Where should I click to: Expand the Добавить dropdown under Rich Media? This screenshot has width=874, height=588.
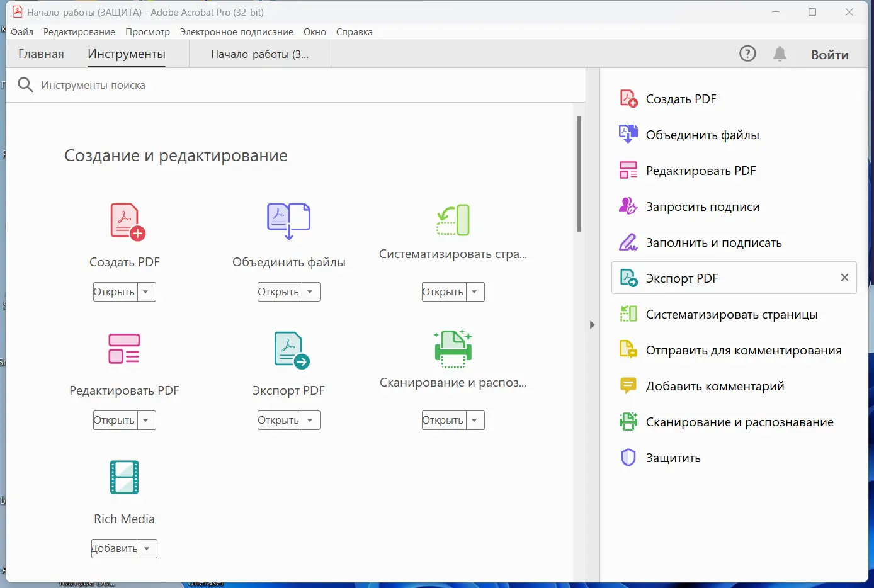coord(146,548)
